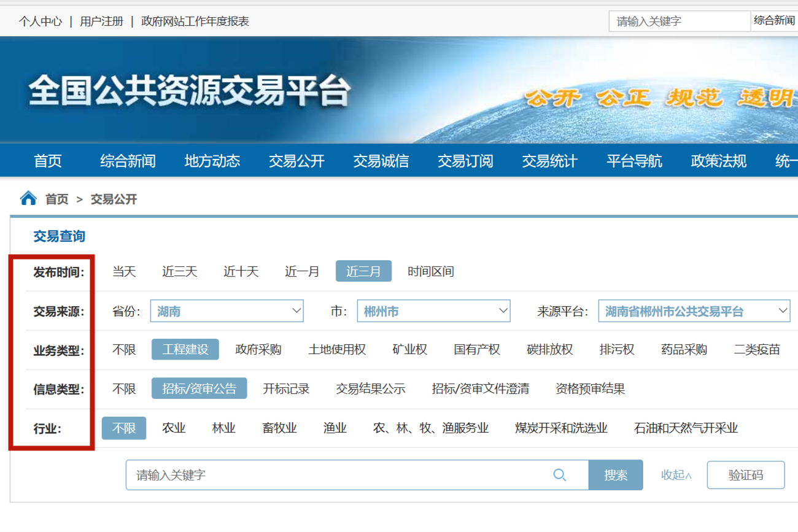Open the 省份 dropdown showing 湖南

point(227,310)
